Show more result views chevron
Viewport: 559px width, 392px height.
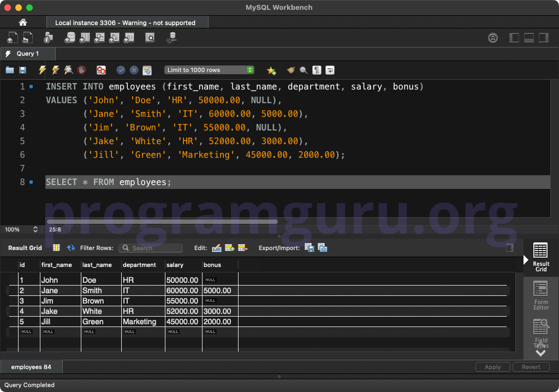pos(540,353)
